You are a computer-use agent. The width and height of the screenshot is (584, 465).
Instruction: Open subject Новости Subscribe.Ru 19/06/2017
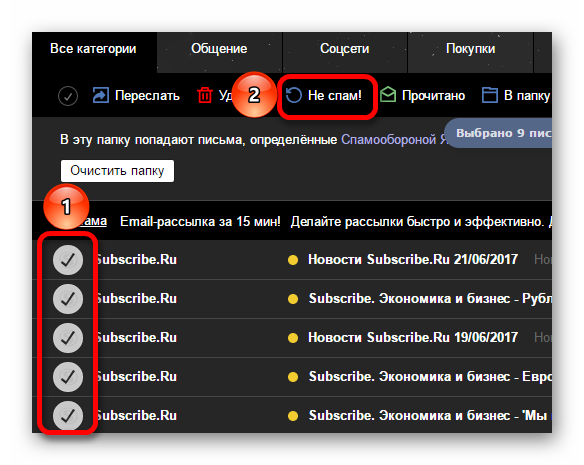[x=413, y=338]
